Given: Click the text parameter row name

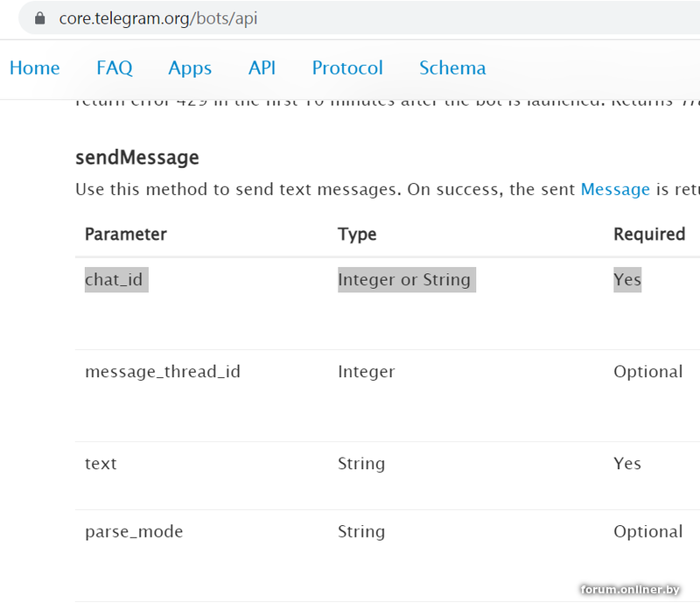Looking at the screenshot, I should click(101, 464).
